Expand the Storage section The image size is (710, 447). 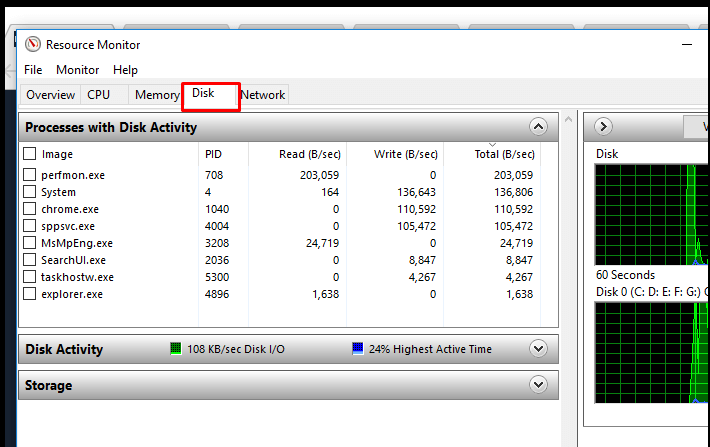pos(538,385)
